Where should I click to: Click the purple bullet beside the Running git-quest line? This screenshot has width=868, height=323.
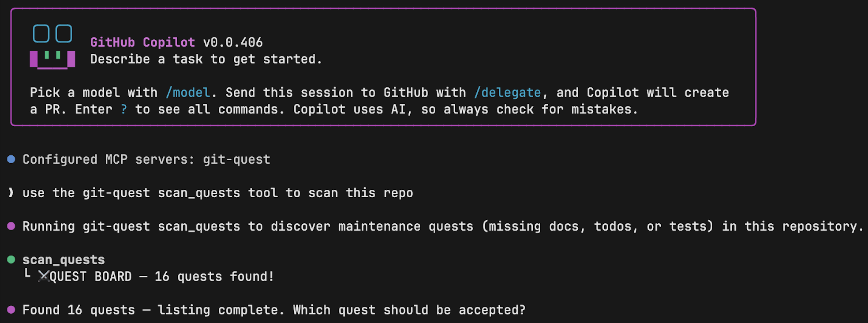[x=11, y=226]
